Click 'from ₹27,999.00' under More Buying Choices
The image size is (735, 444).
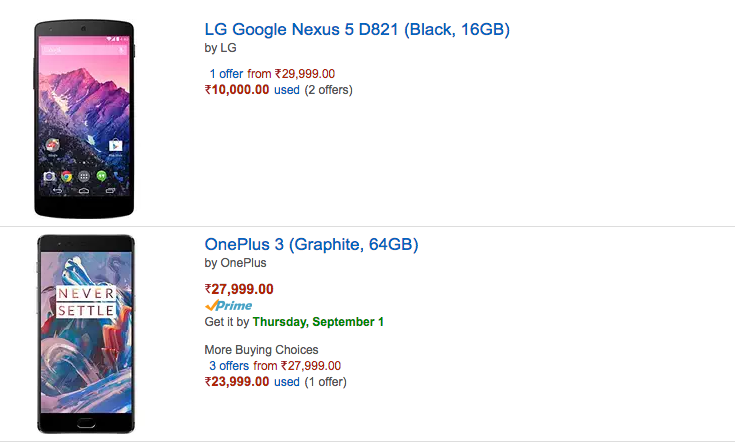[297, 366]
